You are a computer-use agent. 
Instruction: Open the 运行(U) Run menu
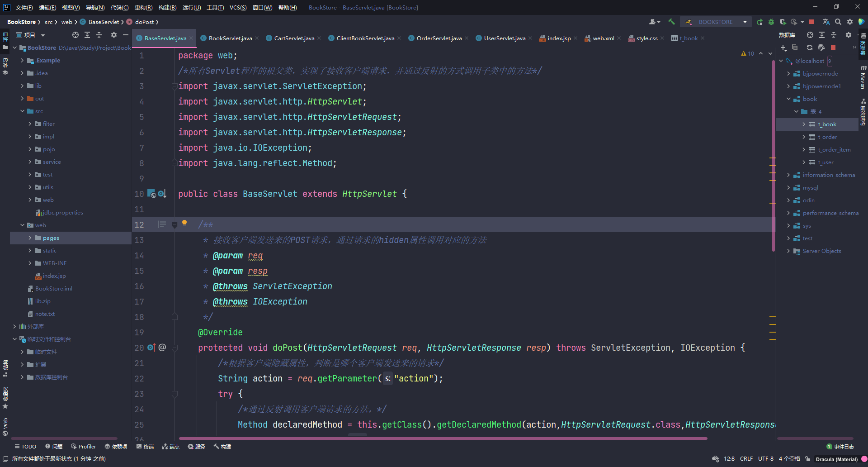pos(191,7)
